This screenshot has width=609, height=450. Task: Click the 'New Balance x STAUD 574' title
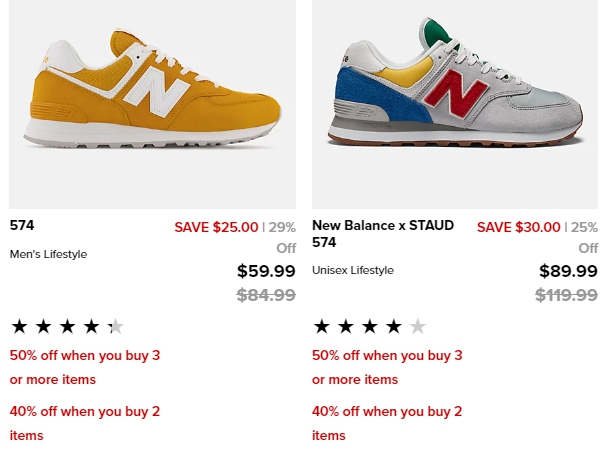coord(383,234)
